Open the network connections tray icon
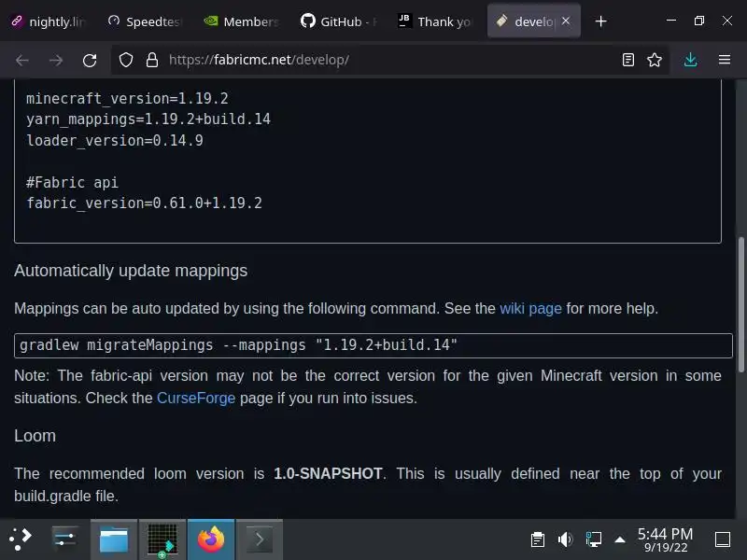Viewport: 747px width, 560px height. [x=593, y=539]
